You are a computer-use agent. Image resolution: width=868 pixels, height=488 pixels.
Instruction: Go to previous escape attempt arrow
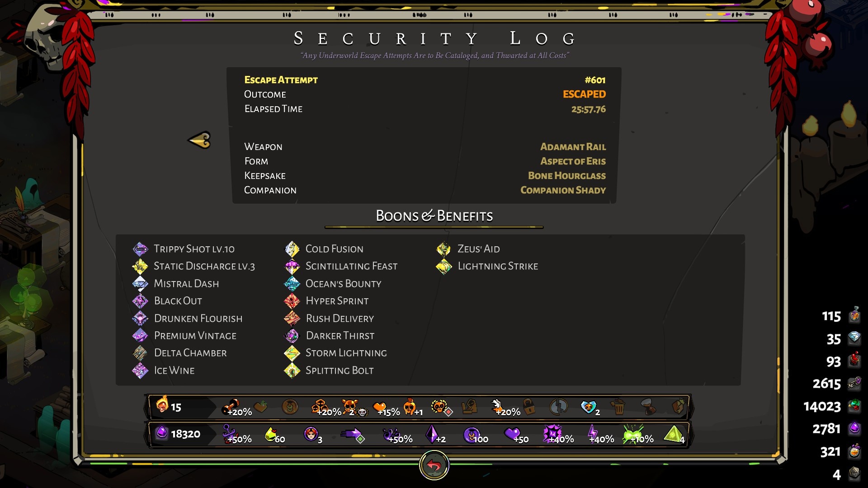[x=199, y=140]
